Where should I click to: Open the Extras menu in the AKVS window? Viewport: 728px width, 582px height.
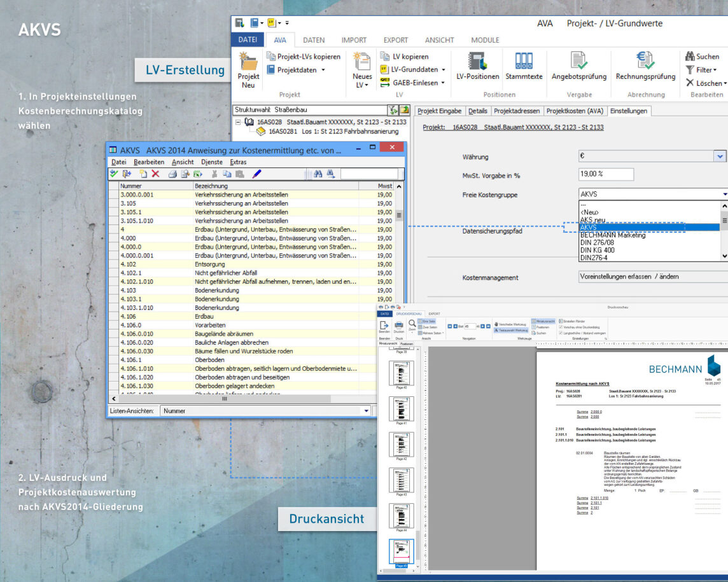238,162
